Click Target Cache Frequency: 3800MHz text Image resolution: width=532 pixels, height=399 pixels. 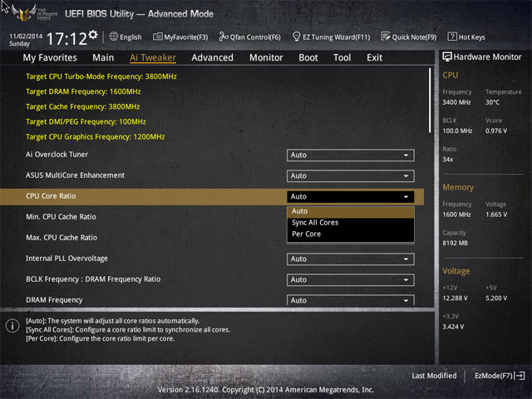pyautogui.click(x=83, y=106)
